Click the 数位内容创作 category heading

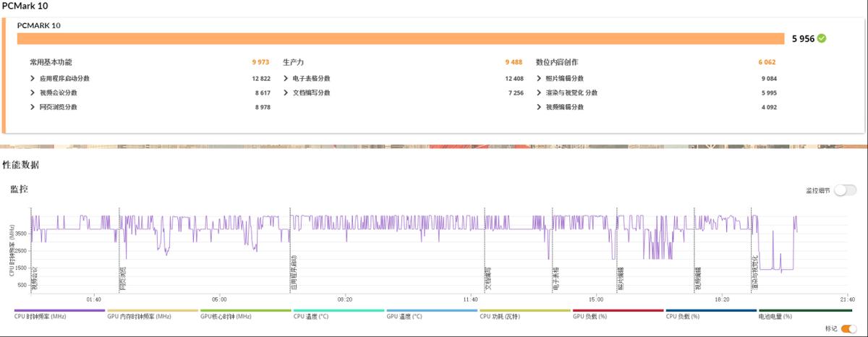click(x=557, y=62)
